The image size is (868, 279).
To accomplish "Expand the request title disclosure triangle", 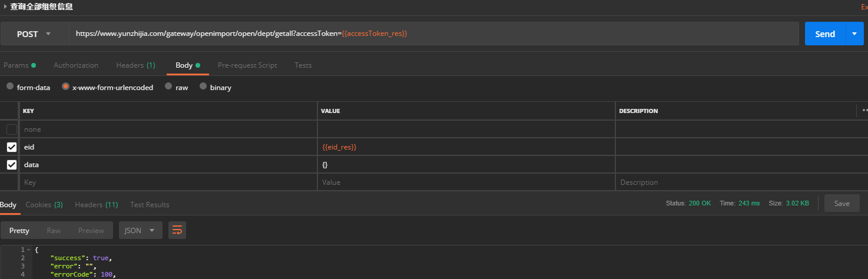I will point(5,6).
